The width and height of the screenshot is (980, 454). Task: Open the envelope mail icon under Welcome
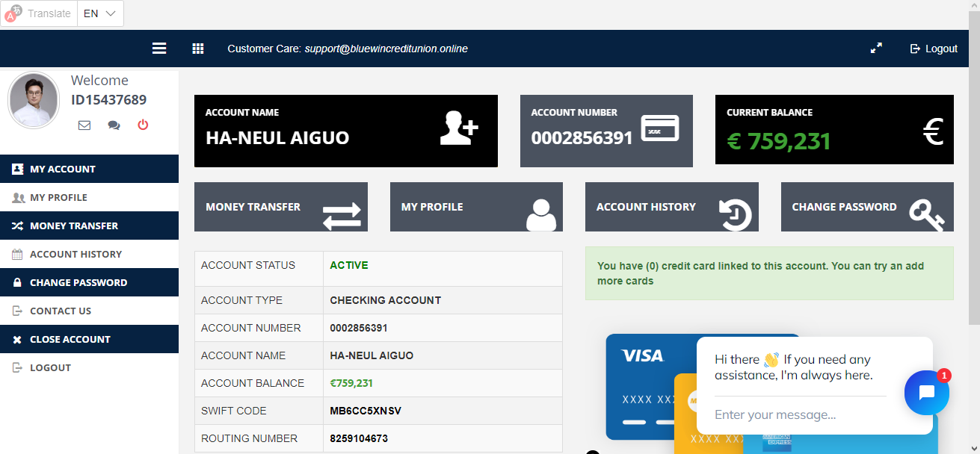point(84,125)
